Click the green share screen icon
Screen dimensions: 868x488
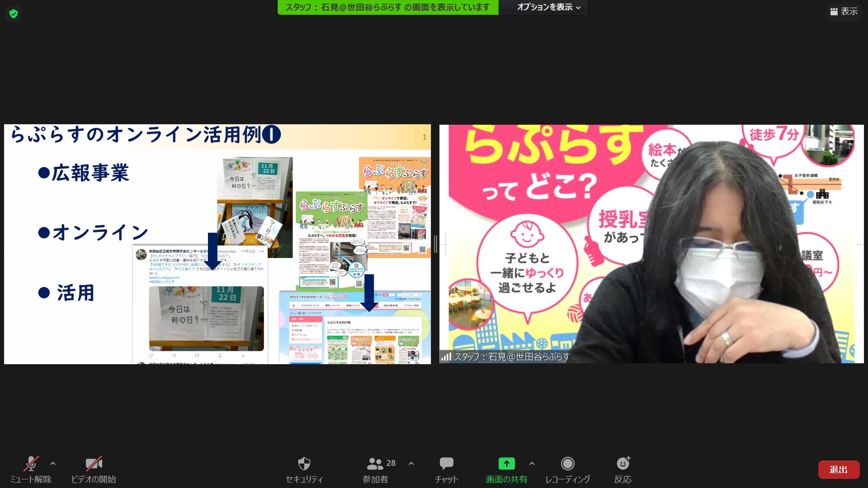coord(506,464)
